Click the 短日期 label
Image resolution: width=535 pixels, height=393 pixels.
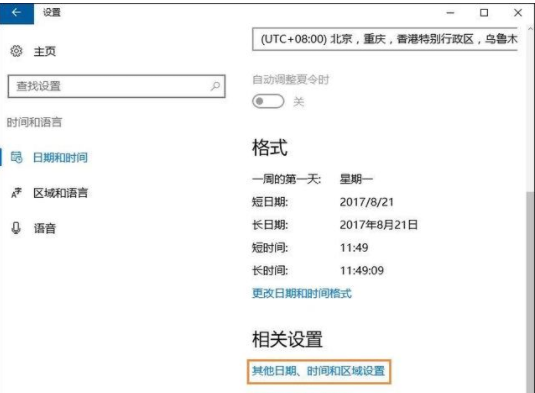pos(270,202)
